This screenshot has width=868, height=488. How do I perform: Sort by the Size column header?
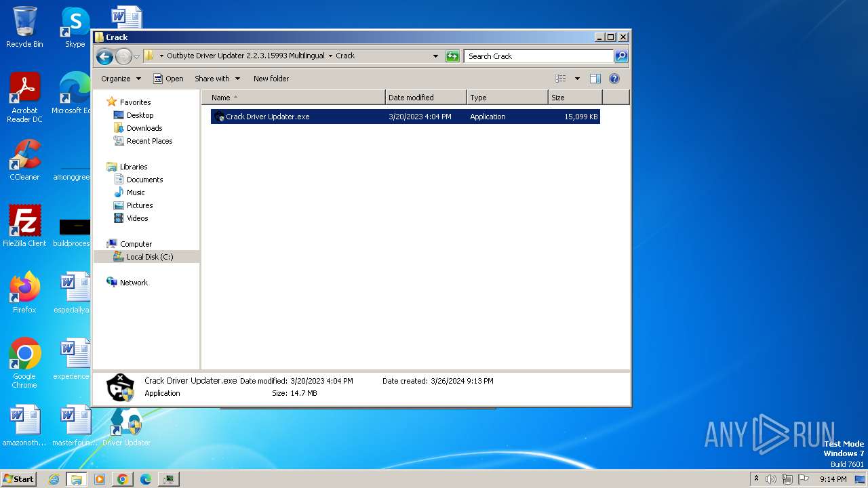[x=575, y=98]
